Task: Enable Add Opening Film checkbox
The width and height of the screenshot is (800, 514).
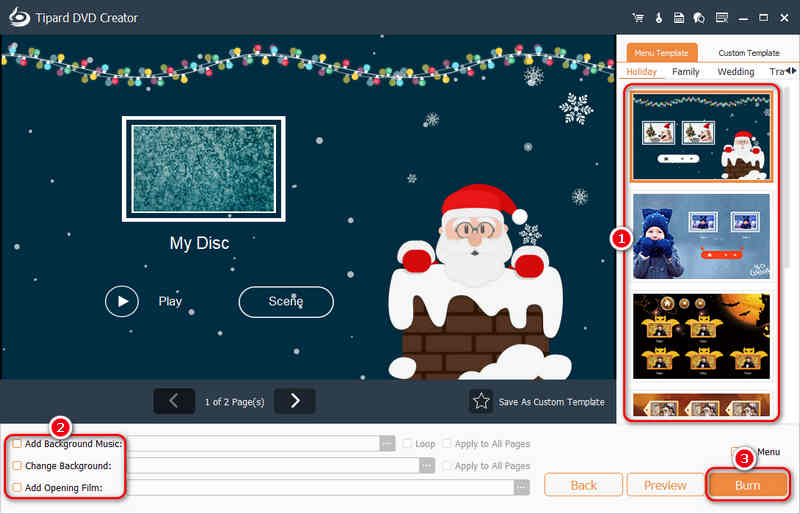Action: click(17, 487)
